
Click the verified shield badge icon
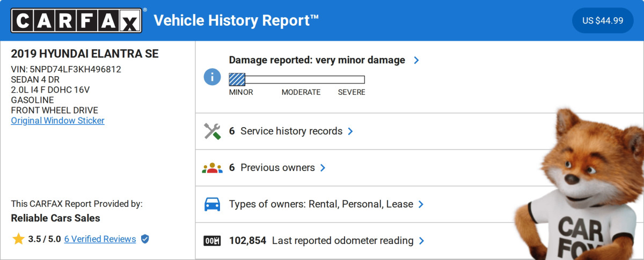coord(145,239)
